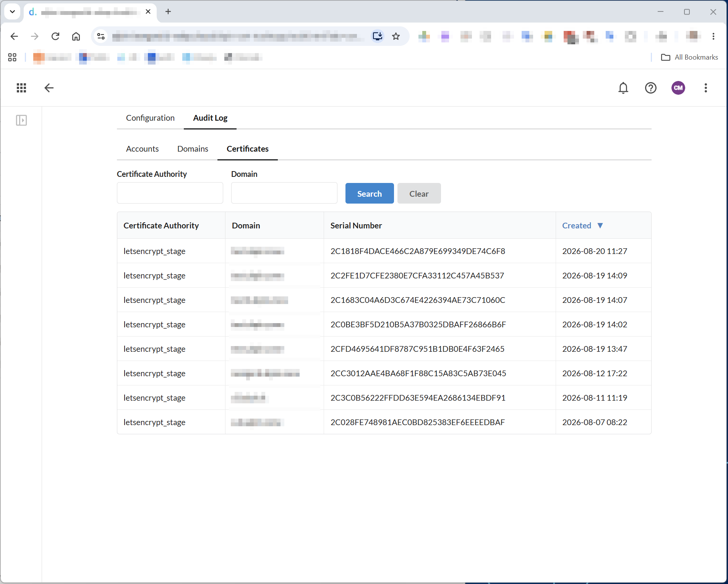Focus the Certificate Authority filter field
The width and height of the screenshot is (728, 584).
[170, 193]
